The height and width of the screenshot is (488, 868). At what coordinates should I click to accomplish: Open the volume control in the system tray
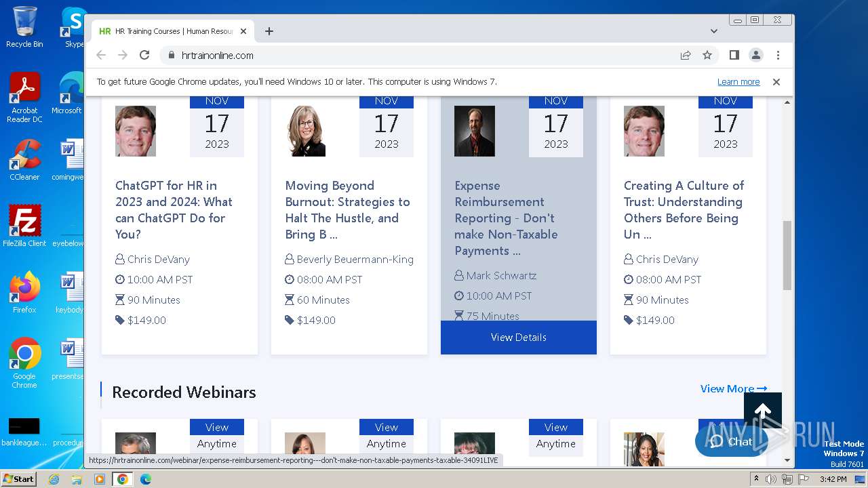pos(771,479)
